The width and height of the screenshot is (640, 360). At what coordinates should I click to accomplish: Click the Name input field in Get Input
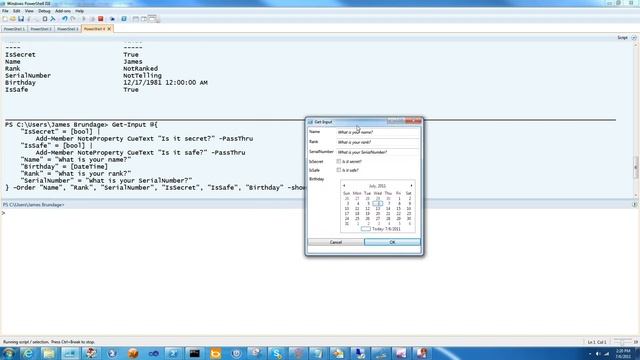point(378,132)
